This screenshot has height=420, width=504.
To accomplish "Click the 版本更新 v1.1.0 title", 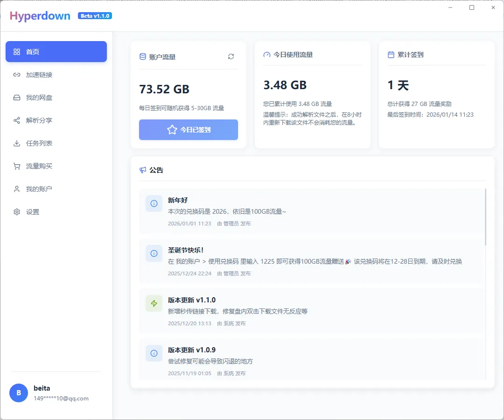I will [192, 300].
